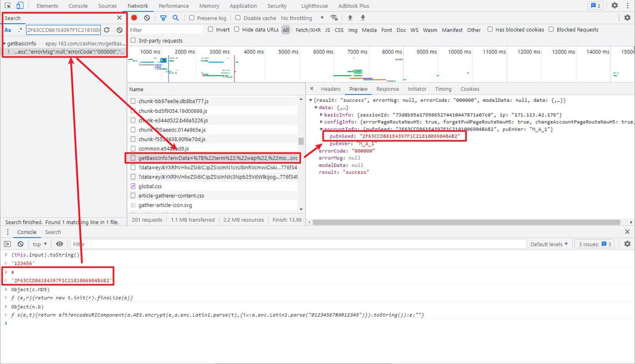
Task: Toggle the device toolbar icon
Action: pos(20,5)
